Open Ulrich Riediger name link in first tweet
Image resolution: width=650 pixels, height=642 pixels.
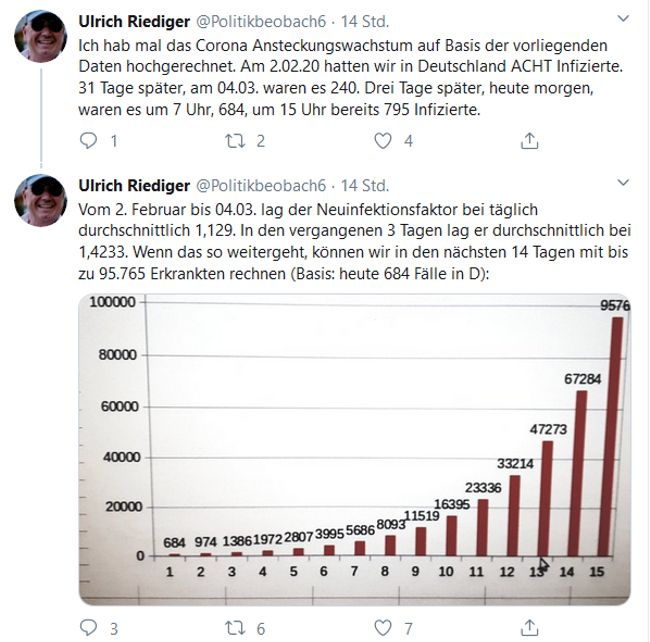click(x=134, y=22)
